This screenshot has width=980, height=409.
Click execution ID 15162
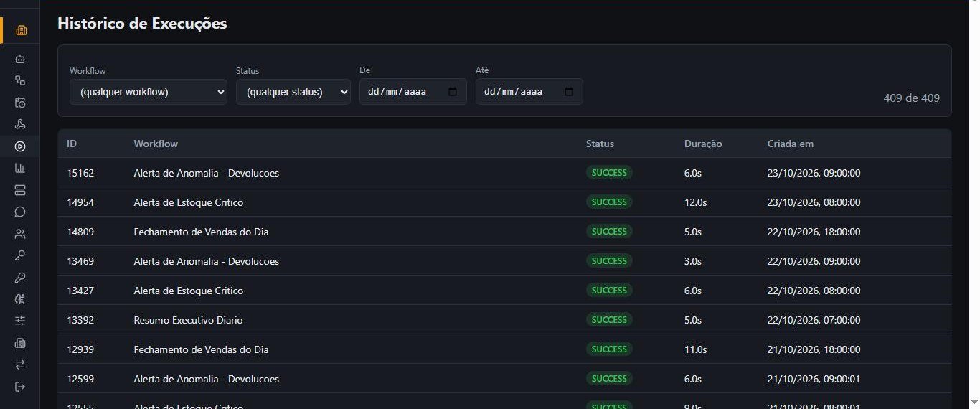[80, 173]
